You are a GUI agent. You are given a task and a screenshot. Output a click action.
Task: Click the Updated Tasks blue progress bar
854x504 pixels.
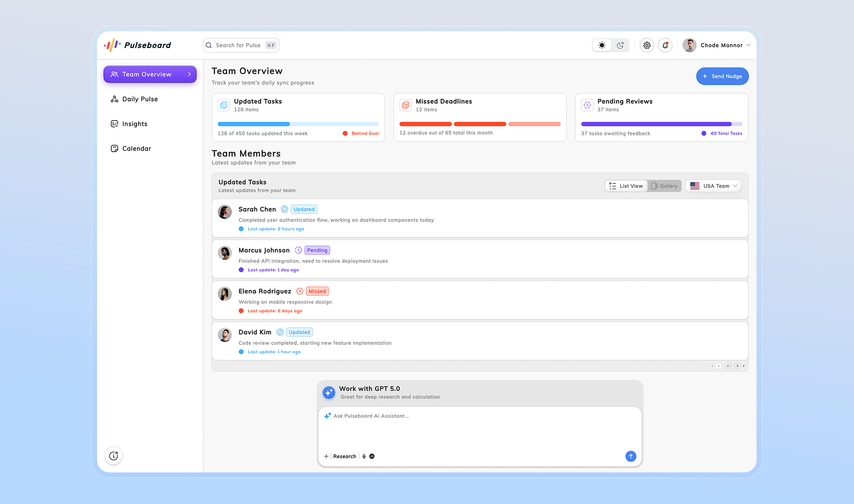coord(254,124)
